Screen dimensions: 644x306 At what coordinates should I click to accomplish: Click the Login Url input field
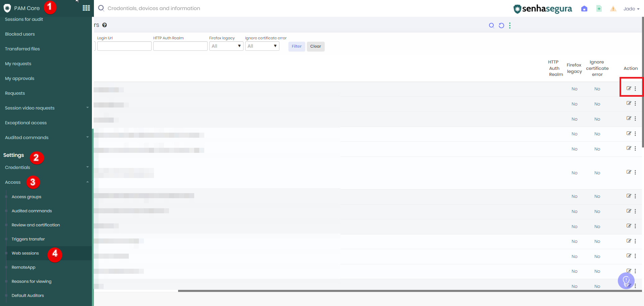tap(124, 46)
